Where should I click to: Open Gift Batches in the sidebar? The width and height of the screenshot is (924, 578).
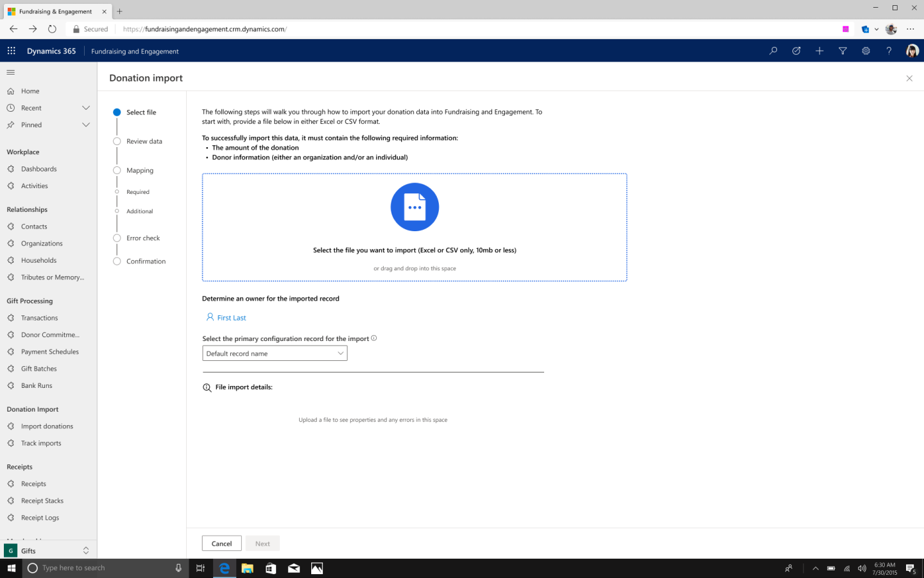coord(38,369)
